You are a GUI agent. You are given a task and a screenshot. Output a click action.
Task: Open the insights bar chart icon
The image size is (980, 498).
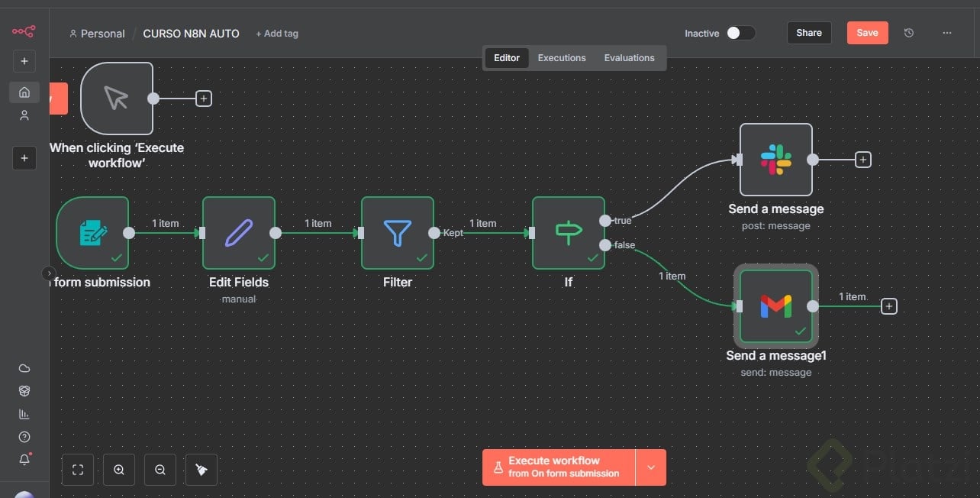pyautogui.click(x=24, y=414)
